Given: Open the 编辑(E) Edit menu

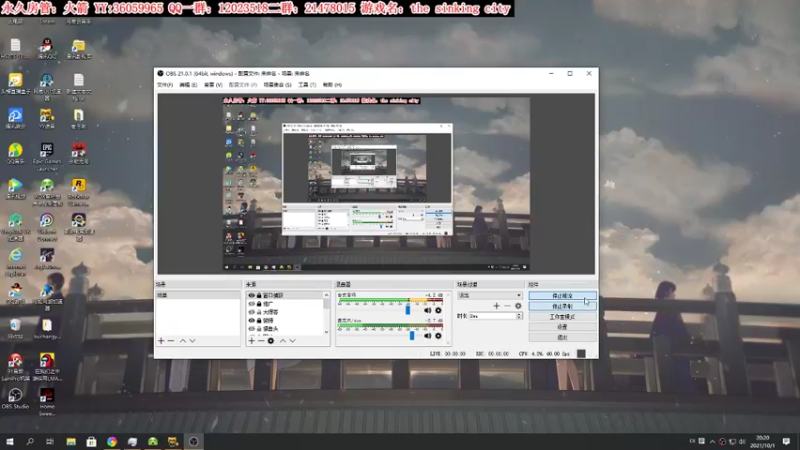Looking at the screenshot, I should point(188,85).
